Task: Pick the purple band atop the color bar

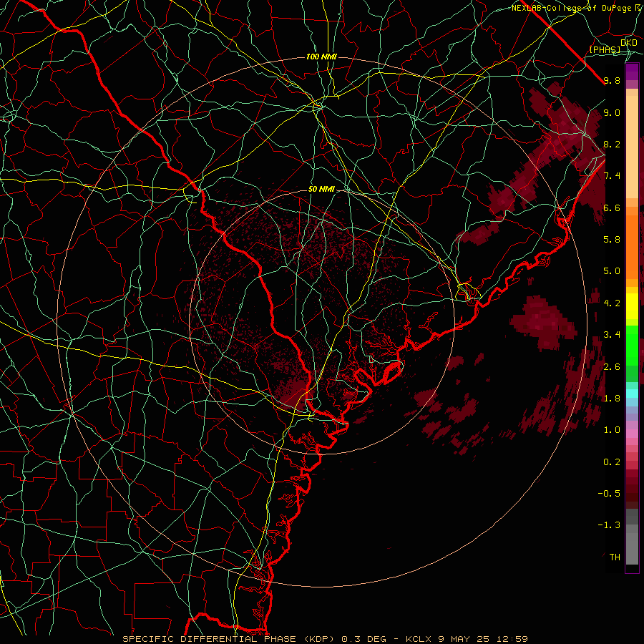Action: 632,72
